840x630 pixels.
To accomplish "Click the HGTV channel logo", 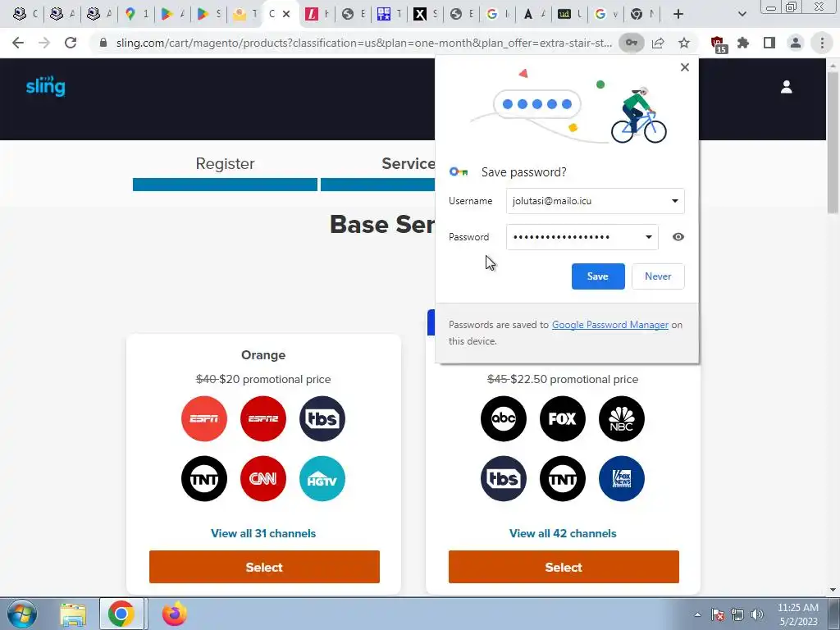I will coord(322,479).
